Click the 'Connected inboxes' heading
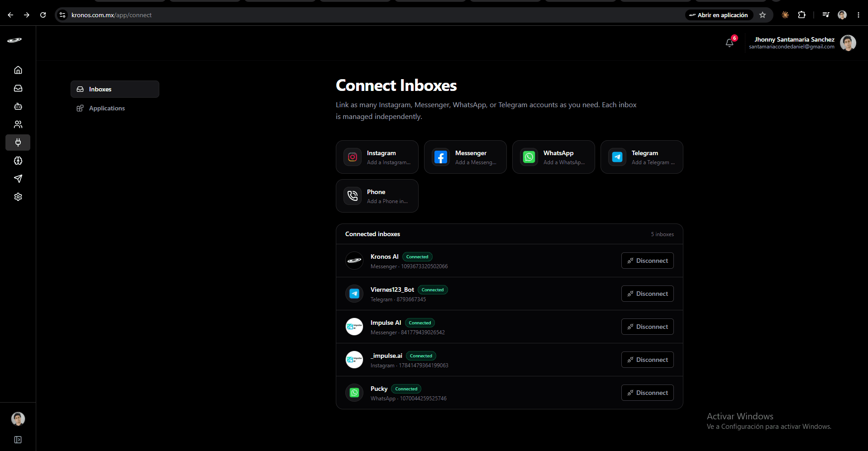 (372, 234)
